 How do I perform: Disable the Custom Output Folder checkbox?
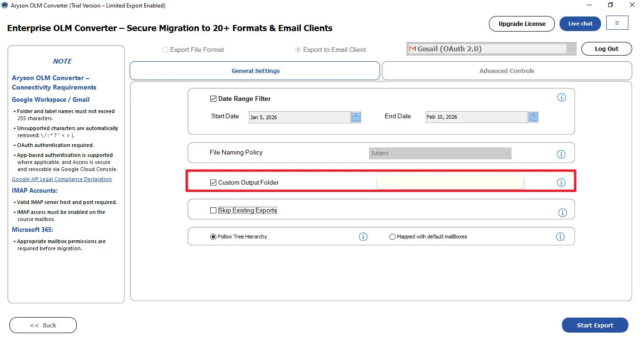tap(214, 182)
